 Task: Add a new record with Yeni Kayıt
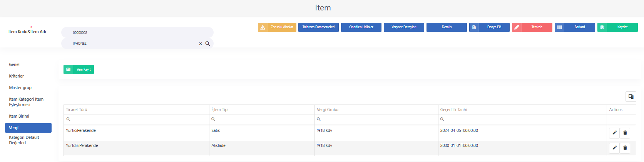coord(79,69)
